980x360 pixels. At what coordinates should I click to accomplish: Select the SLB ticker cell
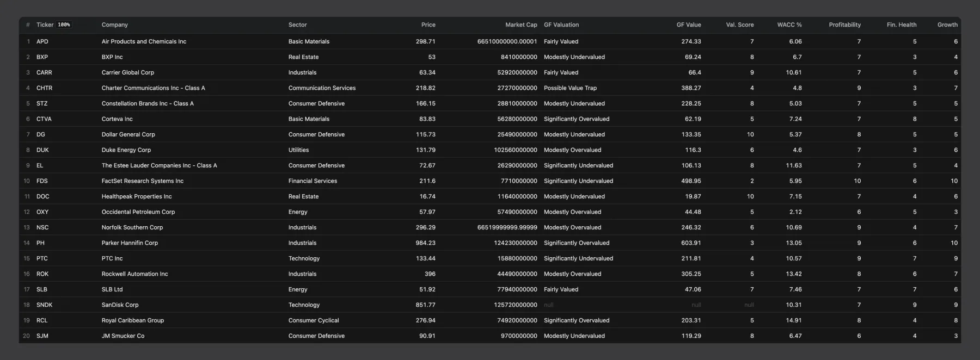coord(42,289)
